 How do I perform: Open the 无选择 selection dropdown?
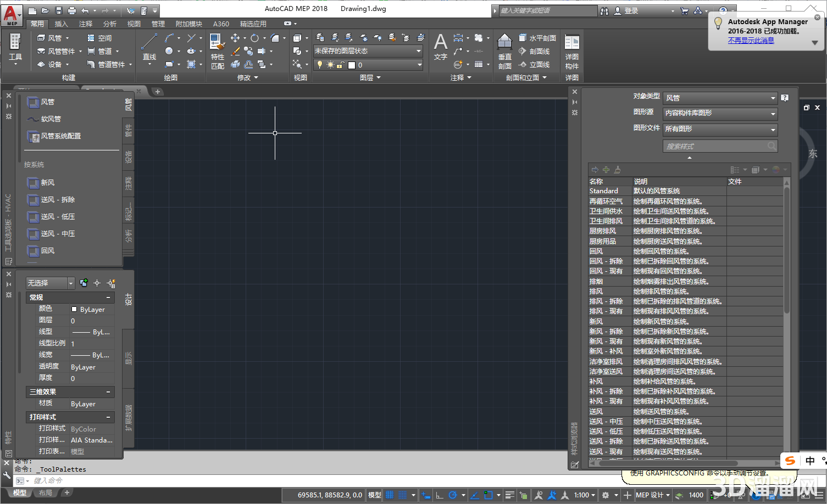pyautogui.click(x=50, y=283)
